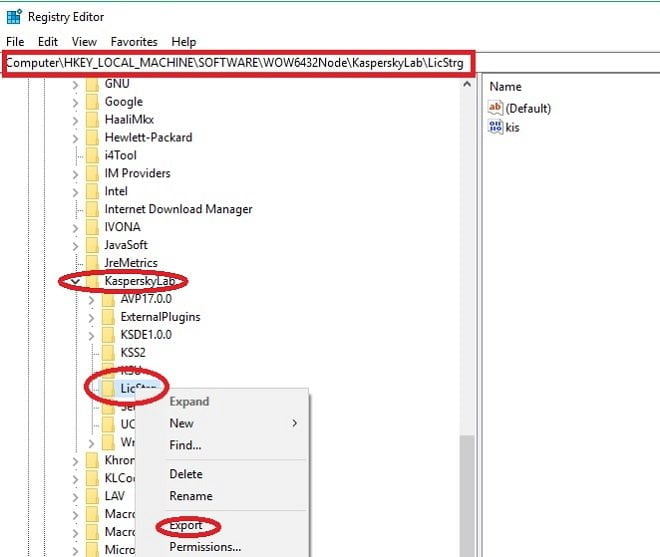
Task: Expand the IM Providers key
Action: click(75, 174)
